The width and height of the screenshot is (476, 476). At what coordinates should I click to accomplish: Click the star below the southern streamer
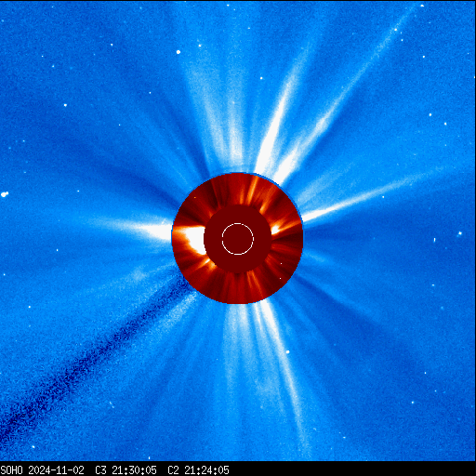(x=287, y=352)
